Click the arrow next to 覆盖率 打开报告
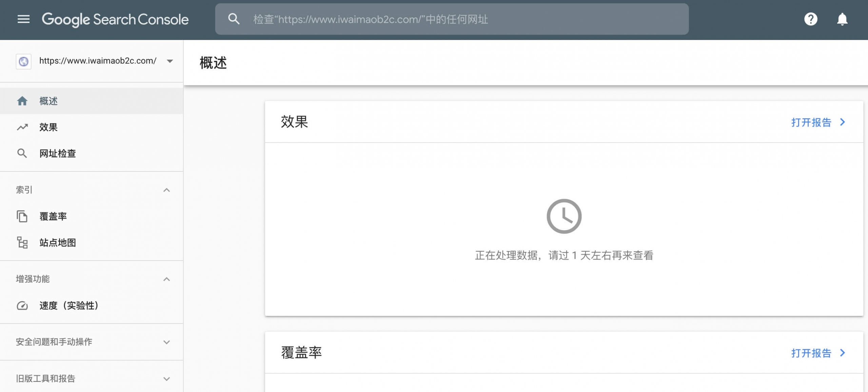The width and height of the screenshot is (868, 392). [x=843, y=353]
